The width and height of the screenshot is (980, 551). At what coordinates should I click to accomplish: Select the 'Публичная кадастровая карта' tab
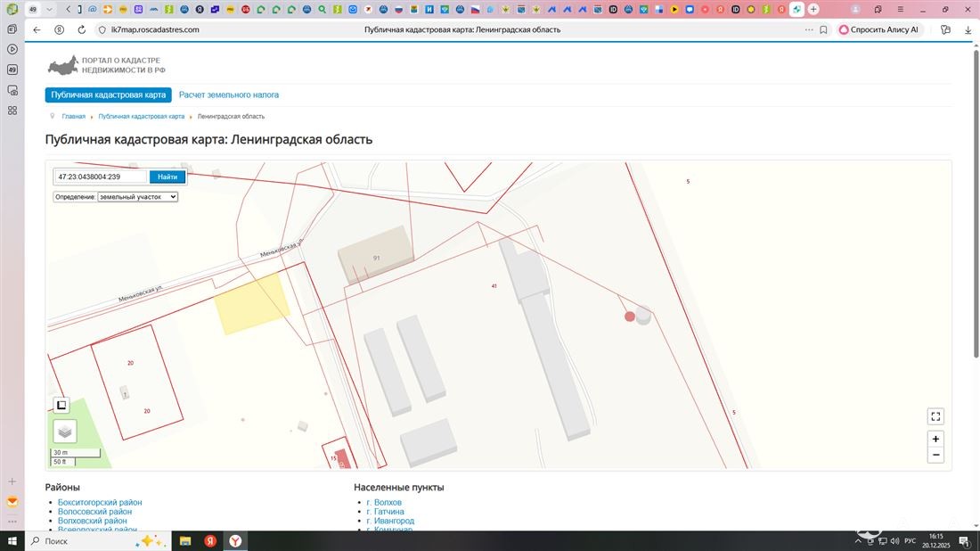(108, 95)
